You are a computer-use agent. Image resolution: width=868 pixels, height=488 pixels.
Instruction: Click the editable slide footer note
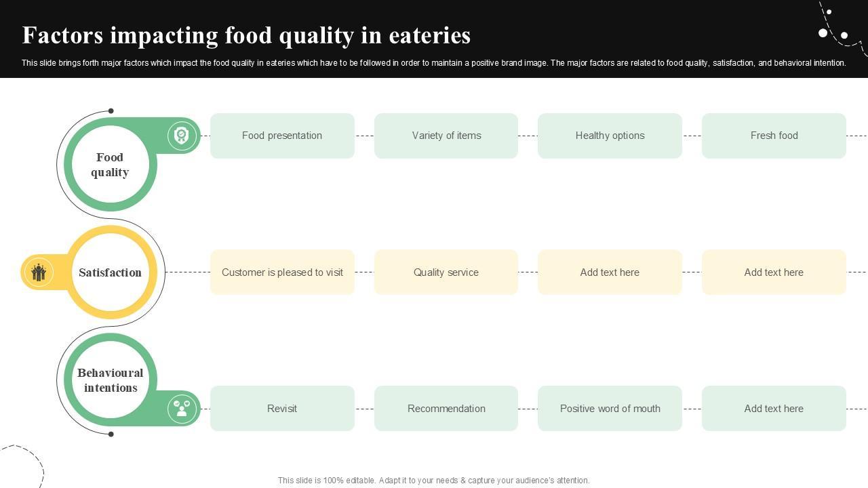(x=433, y=481)
